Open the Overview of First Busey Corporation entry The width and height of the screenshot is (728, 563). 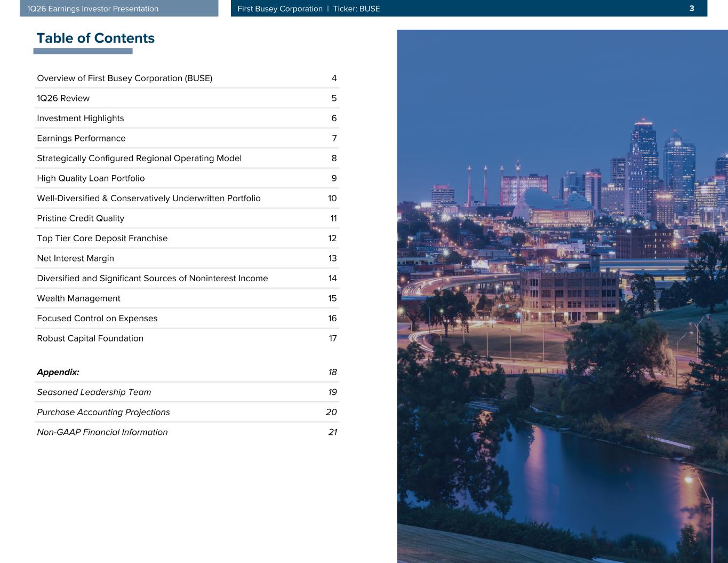pyautogui.click(x=124, y=78)
